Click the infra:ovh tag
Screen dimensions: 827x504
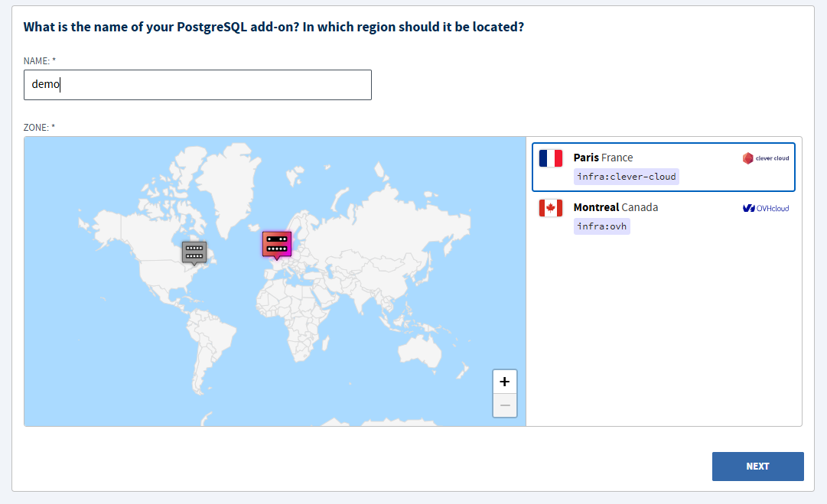(602, 226)
